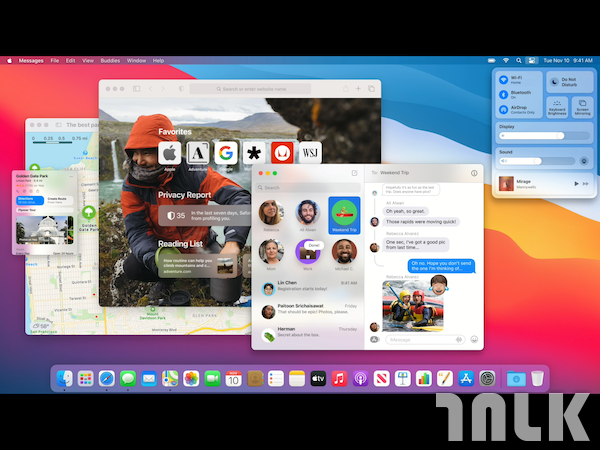
Task: Open the Messages app menu
Action: point(31,60)
